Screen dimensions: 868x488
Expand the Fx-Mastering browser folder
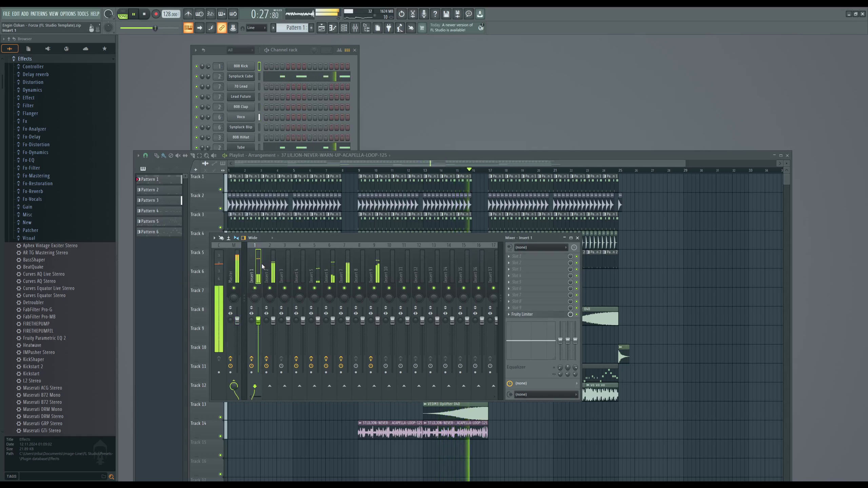(x=36, y=176)
